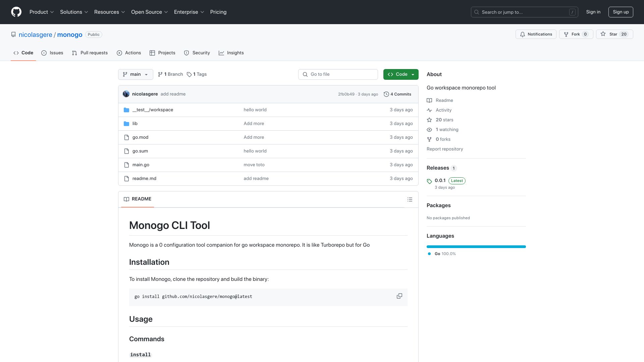Star the monogo repository
644x362 pixels.
tap(614, 34)
